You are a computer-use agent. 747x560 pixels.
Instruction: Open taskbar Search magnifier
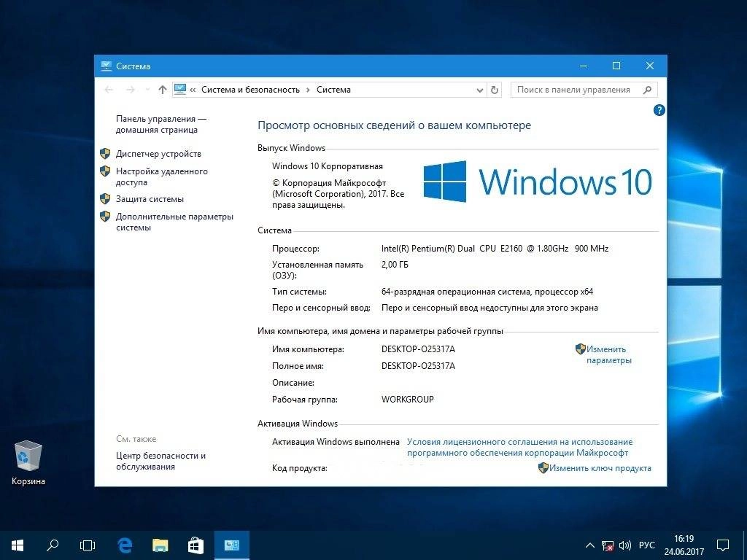[x=53, y=545]
